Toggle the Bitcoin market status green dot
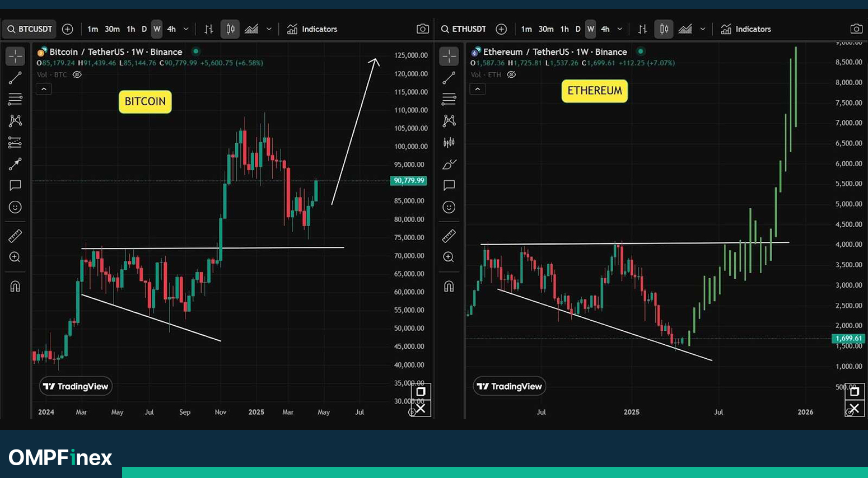The height and width of the screenshot is (478, 868). point(196,51)
